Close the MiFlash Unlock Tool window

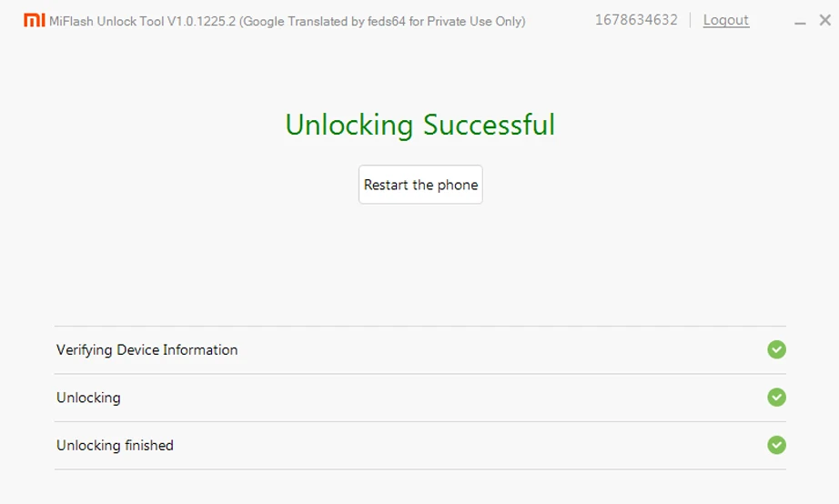pos(825,20)
